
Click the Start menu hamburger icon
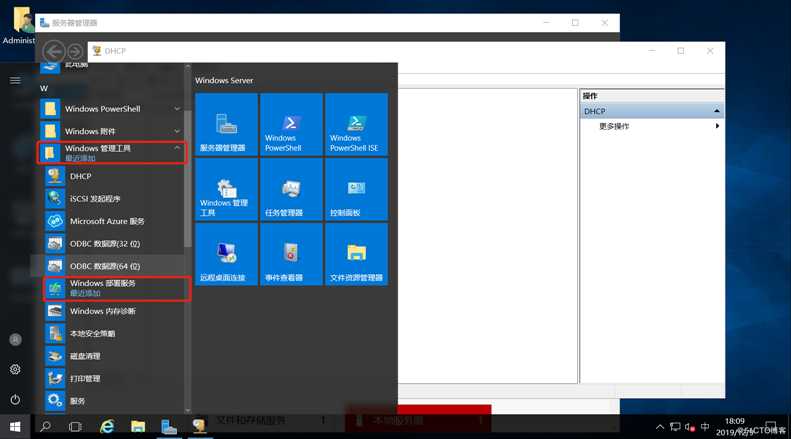click(x=15, y=80)
